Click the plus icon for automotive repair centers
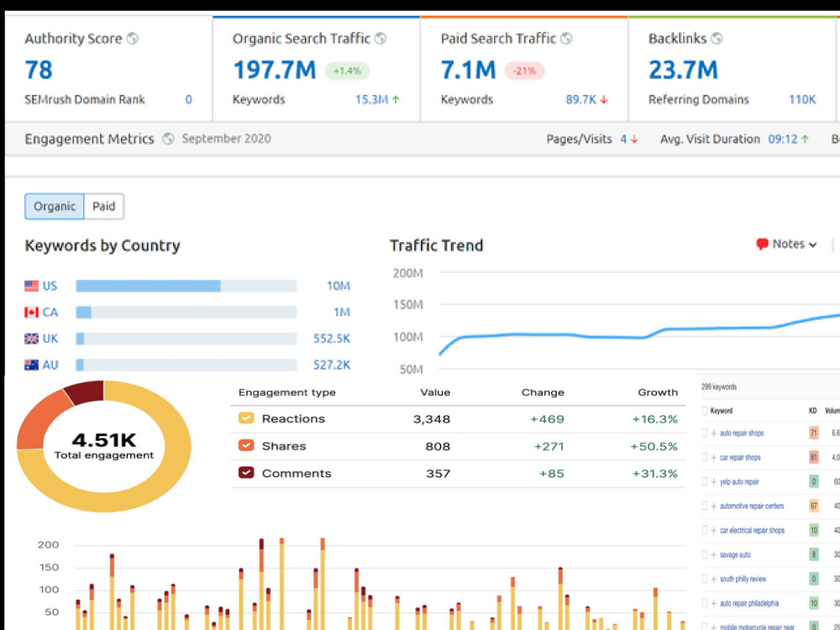The height and width of the screenshot is (630, 840). (713, 507)
